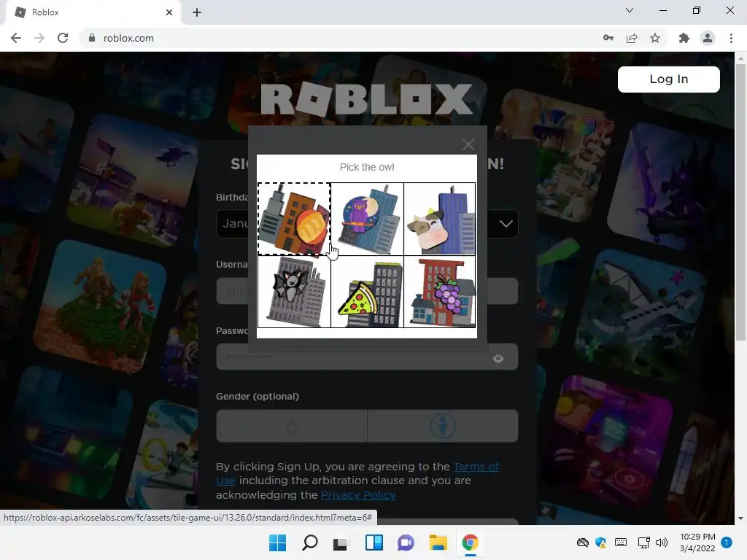Open Widgets from taskbar
The image size is (747, 560).
(x=374, y=542)
